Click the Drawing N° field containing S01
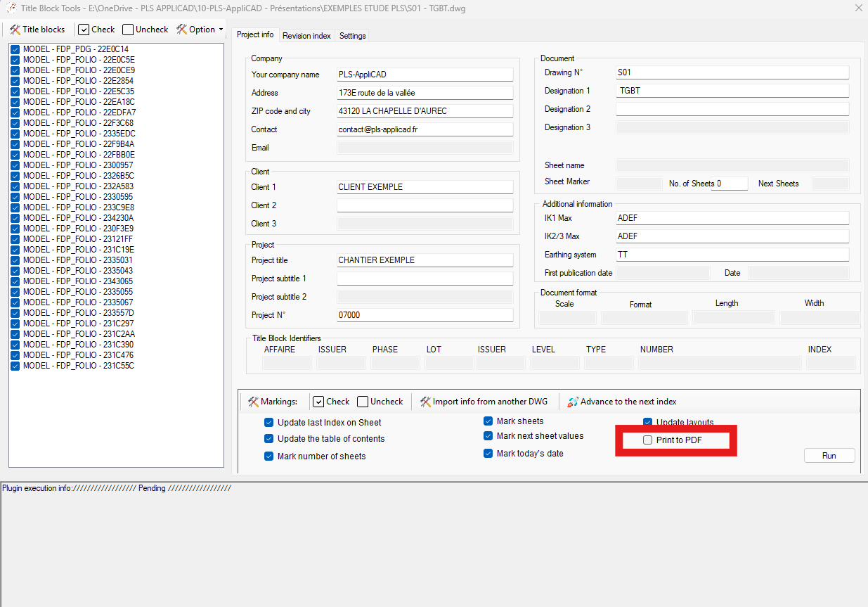Image resolution: width=868 pixels, height=607 pixels. pyautogui.click(x=732, y=72)
